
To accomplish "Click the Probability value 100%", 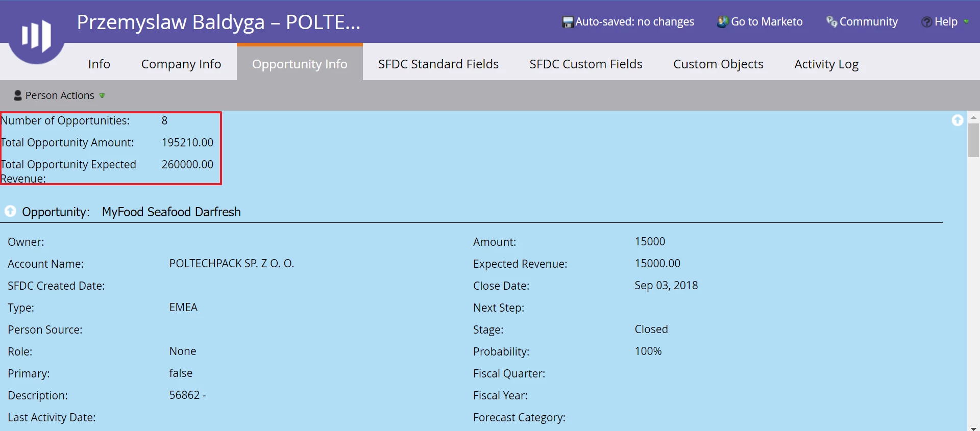I will [x=648, y=351].
